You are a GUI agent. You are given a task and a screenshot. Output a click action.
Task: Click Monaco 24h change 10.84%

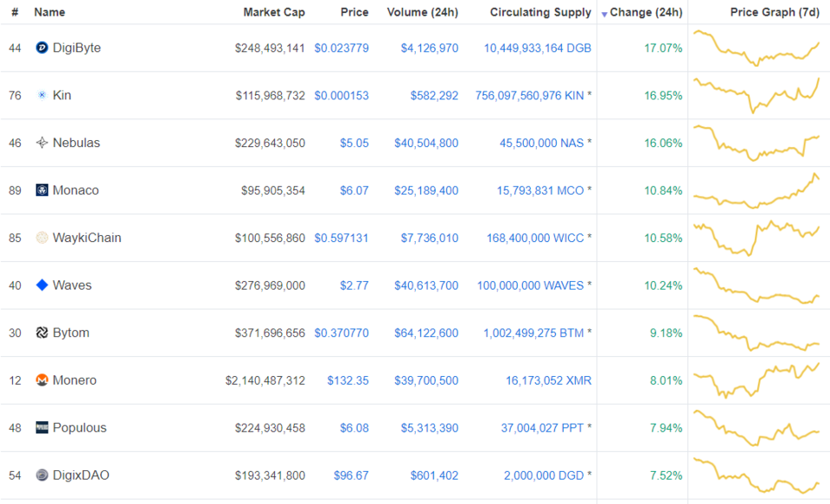click(x=663, y=190)
